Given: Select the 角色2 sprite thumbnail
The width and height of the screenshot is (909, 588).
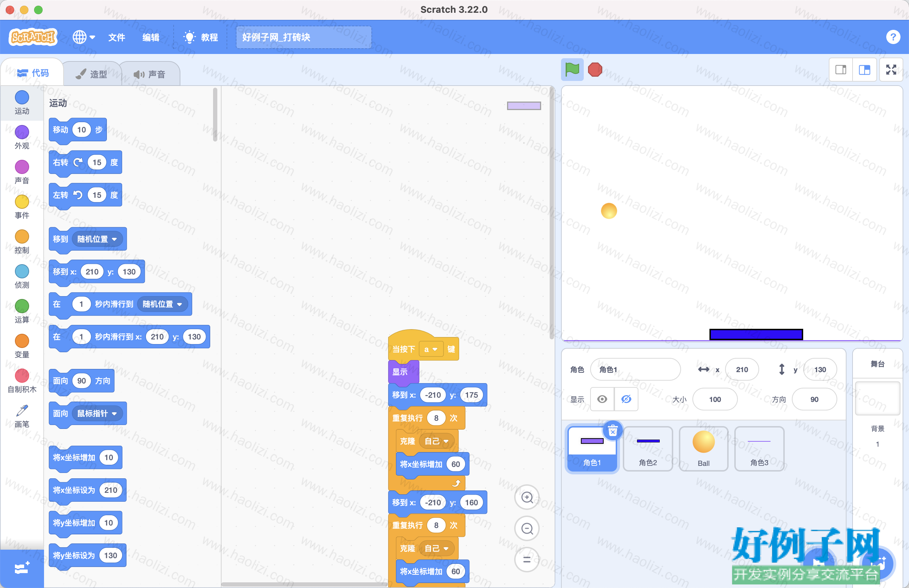Looking at the screenshot, I should (648, 449).
